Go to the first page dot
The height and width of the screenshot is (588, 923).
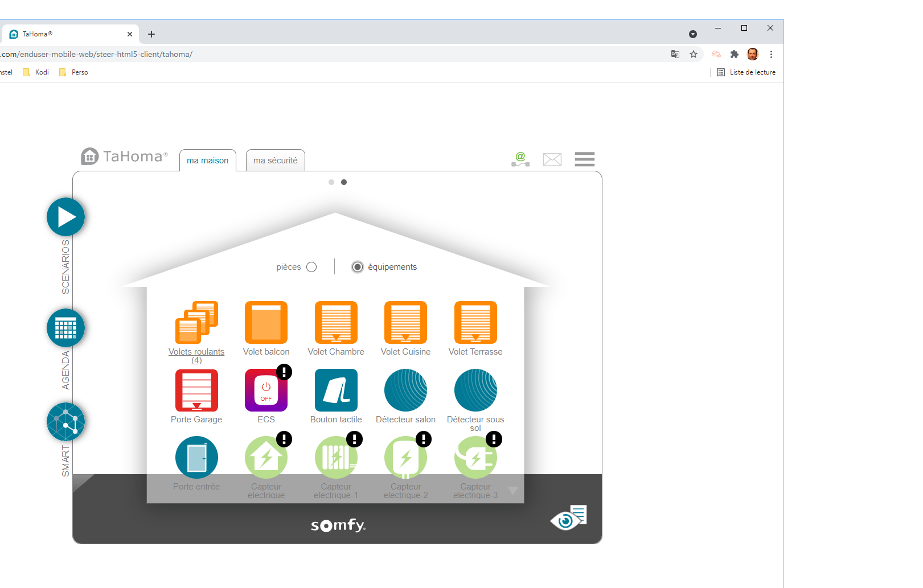pos(331,182)
